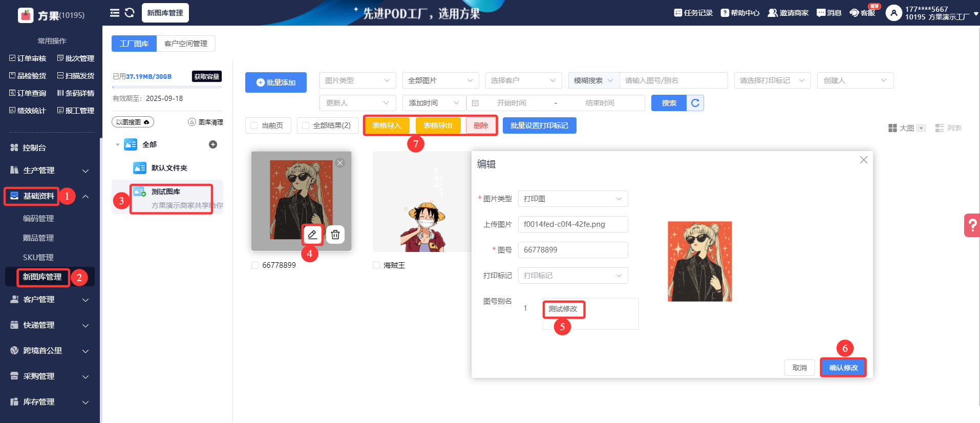Image resolution: width=980 pixels, height=423 pixels.
Task: Open 新图库管理 tab in top bar
Action: 165,13
